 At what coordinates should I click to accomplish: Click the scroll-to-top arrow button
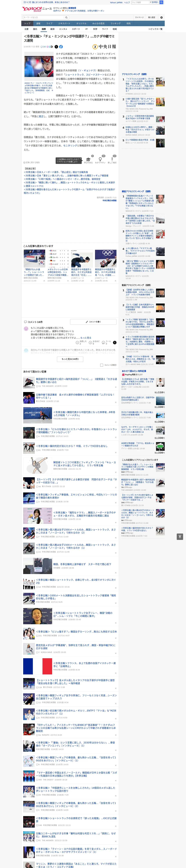click(x=180, y=537)
